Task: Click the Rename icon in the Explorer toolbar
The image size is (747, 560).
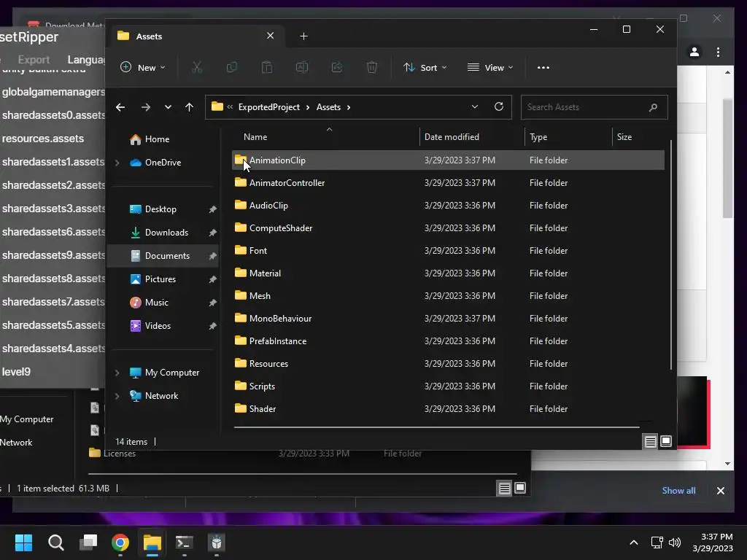Action: coord(302,68)
